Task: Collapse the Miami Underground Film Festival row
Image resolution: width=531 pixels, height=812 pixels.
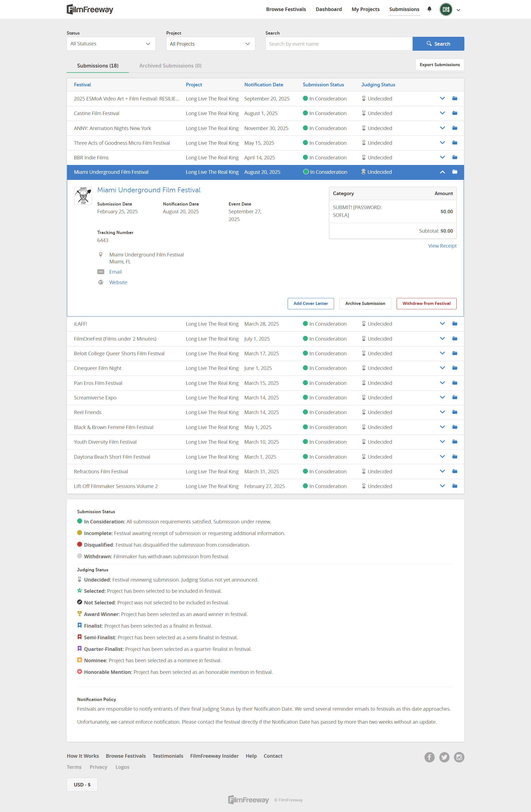Action: click(442, 172)
